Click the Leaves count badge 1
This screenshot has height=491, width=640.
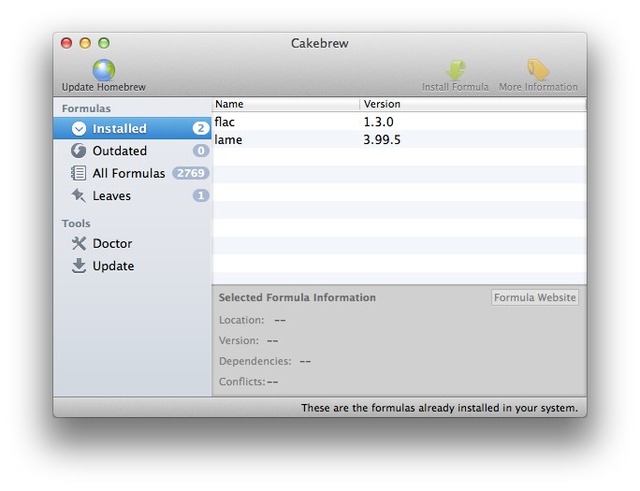click(x=200, y=196)
